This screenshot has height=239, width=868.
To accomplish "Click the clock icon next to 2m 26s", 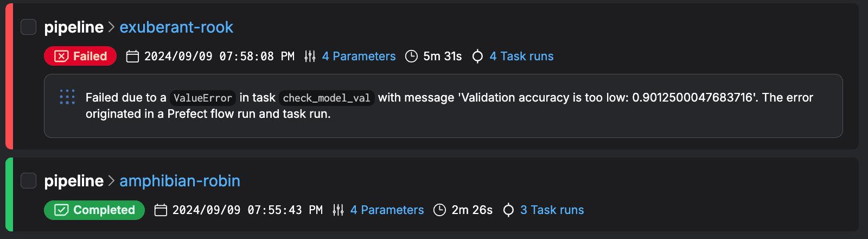I will (x=440, y=210).
